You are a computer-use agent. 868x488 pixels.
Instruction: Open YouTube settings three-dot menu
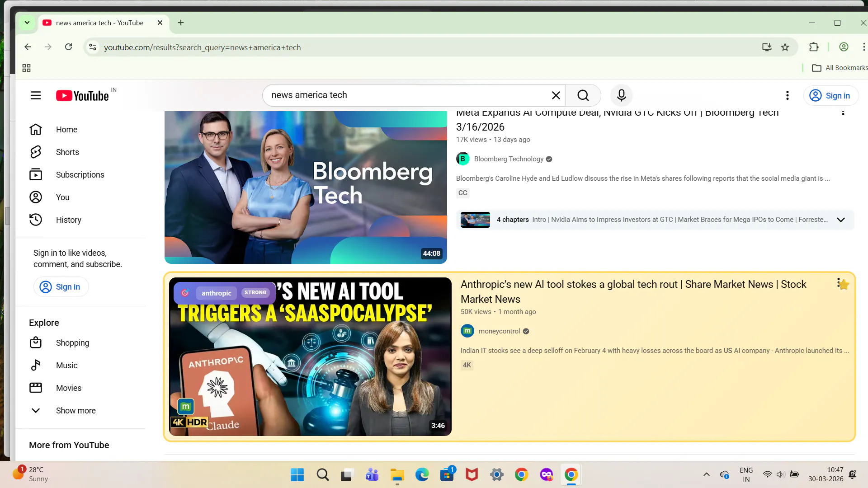[x=788, y=95]
